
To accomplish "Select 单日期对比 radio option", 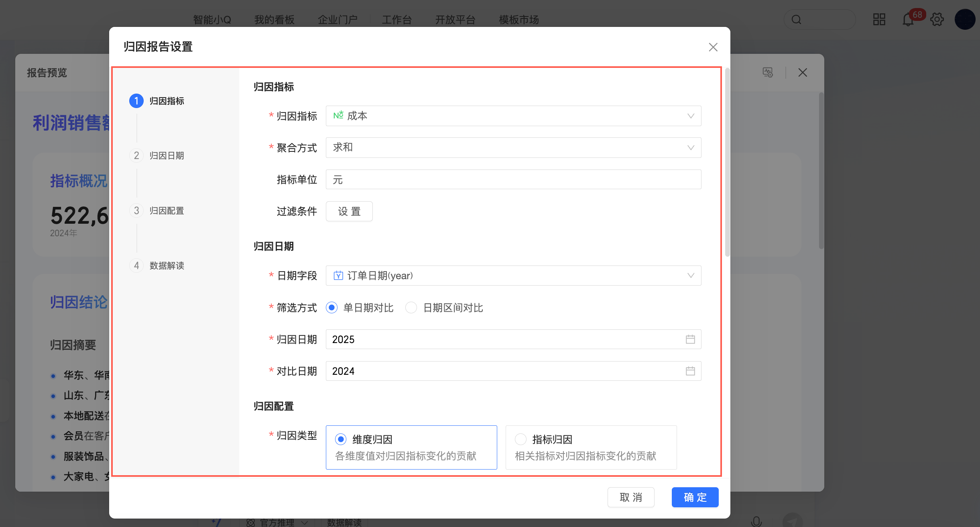I will [332, 308].
